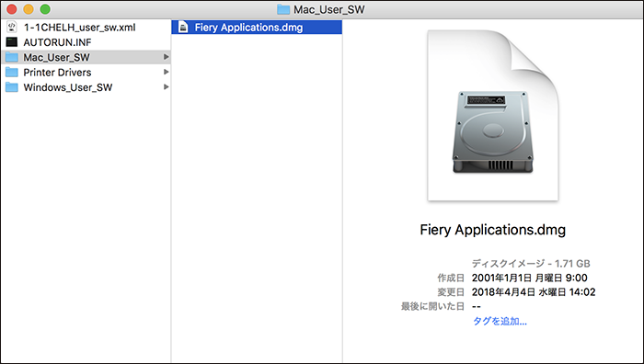Image resolution: width=644 pixels, height=364 pixels.
Task: Click the Printer Drivers folder icon
Action: pos(11,73)
